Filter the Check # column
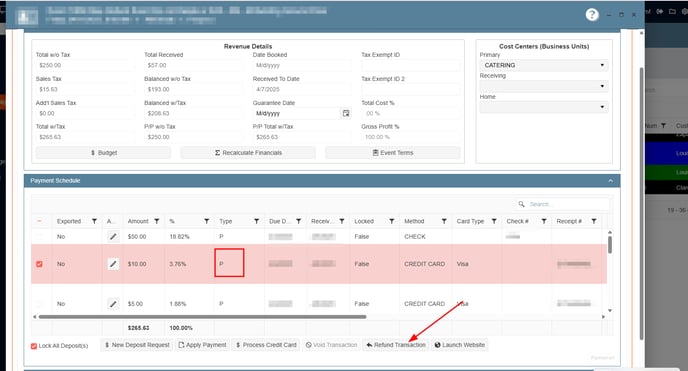This screenshot has width=688, height=371. (544, 221)
